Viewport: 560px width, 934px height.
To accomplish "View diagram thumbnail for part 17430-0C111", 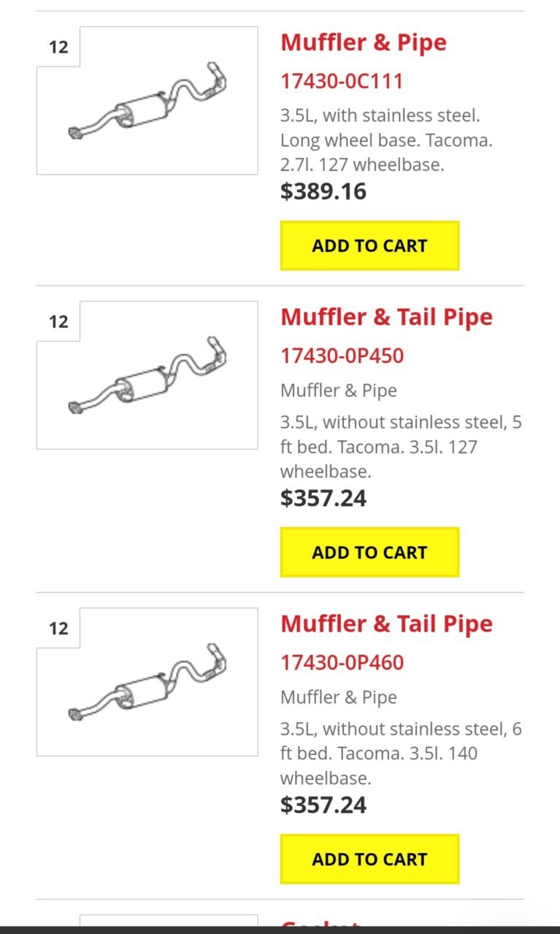I will point(147,101).
